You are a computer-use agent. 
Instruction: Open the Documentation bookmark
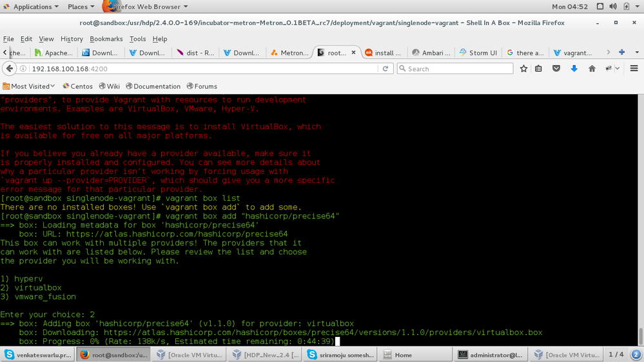coord(153,86)
